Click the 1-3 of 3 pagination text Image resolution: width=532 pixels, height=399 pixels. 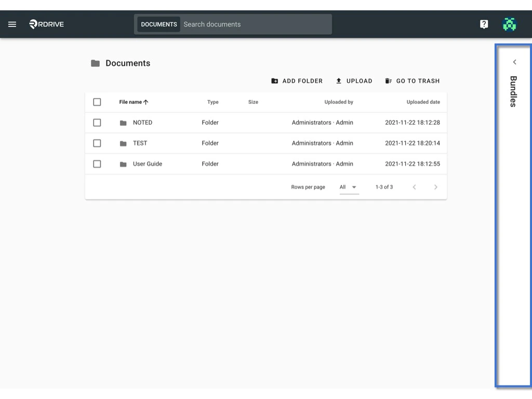(x=384, y=187)
